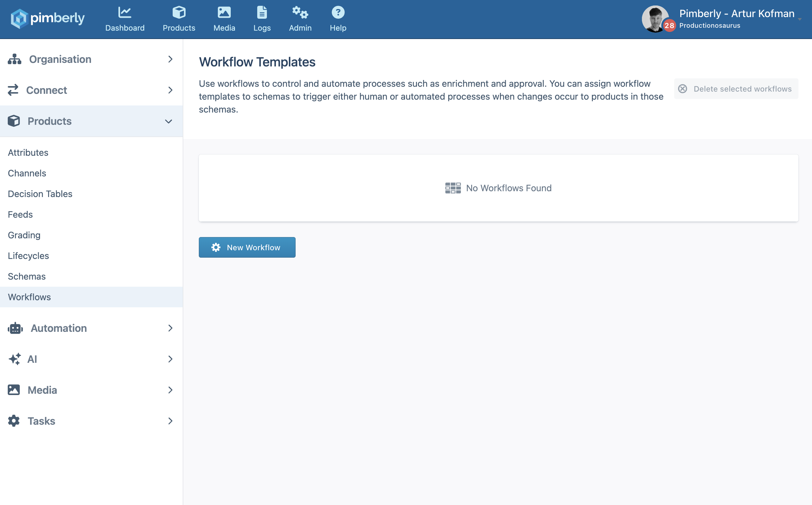This screenshot has height=505, width=812.
Task: Open the user account dropdown arrow
Action: coord(800,19)
